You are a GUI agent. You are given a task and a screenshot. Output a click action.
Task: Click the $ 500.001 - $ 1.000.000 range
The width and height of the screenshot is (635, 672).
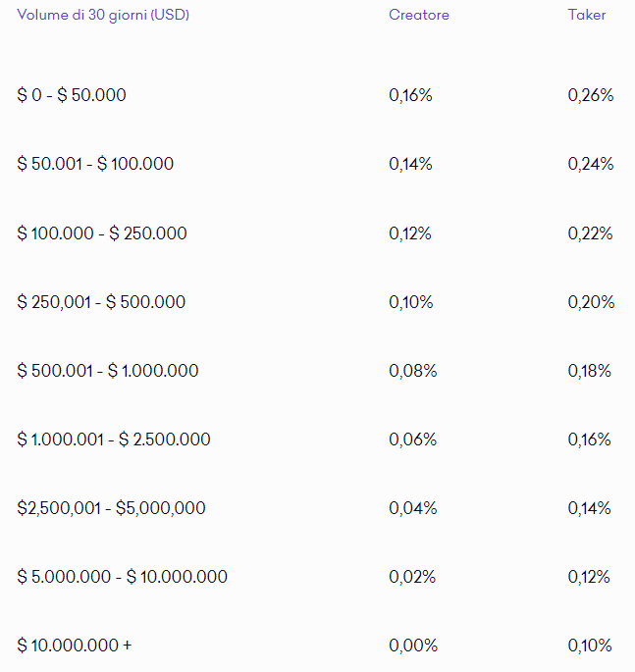pos(108,371)
